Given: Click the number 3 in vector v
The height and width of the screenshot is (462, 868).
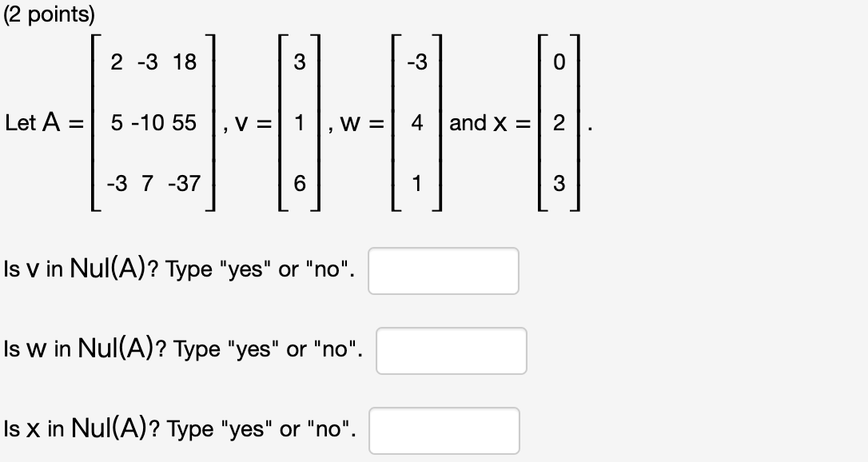Looking at the screenshot, I should tap(300, 61).
